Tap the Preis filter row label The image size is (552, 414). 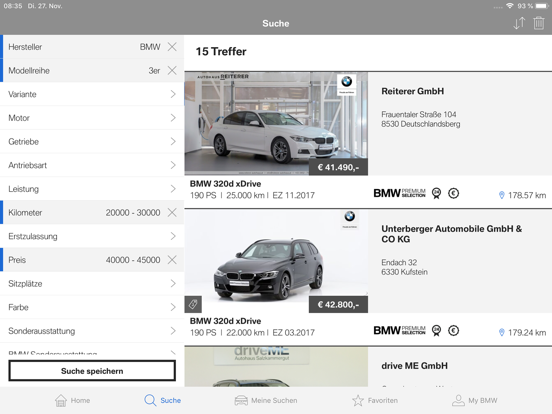coord(17,260)
